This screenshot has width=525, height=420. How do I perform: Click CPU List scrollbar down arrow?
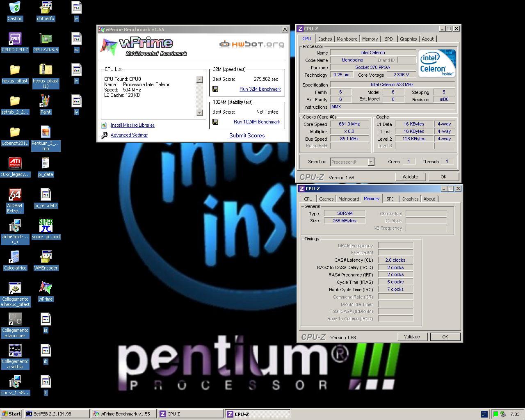click(199, 113)
